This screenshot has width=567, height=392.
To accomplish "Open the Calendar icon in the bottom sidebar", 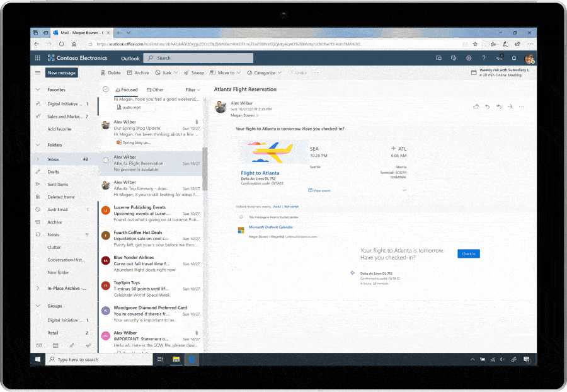I will [x=55, y=345].
